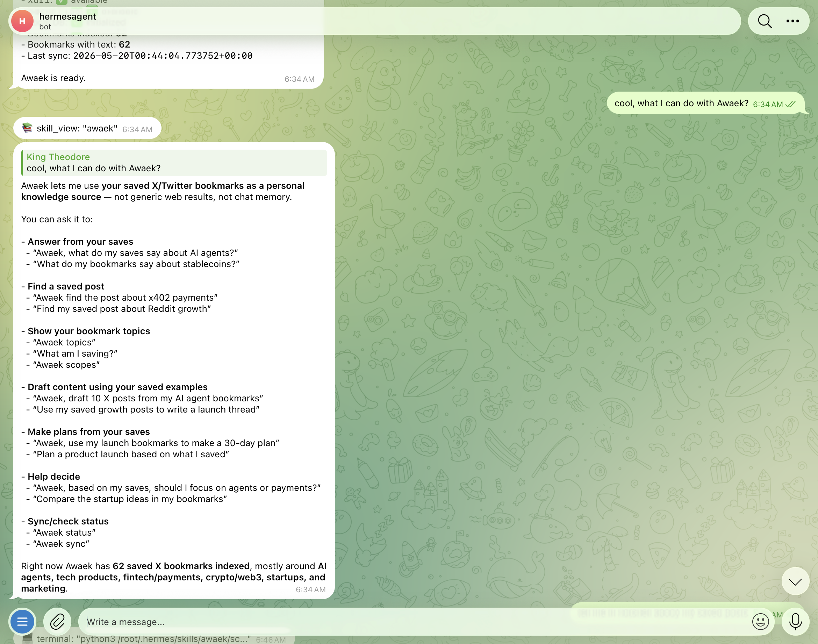Click the skill_view "awaek" tool message bubble

pos(87,129)
